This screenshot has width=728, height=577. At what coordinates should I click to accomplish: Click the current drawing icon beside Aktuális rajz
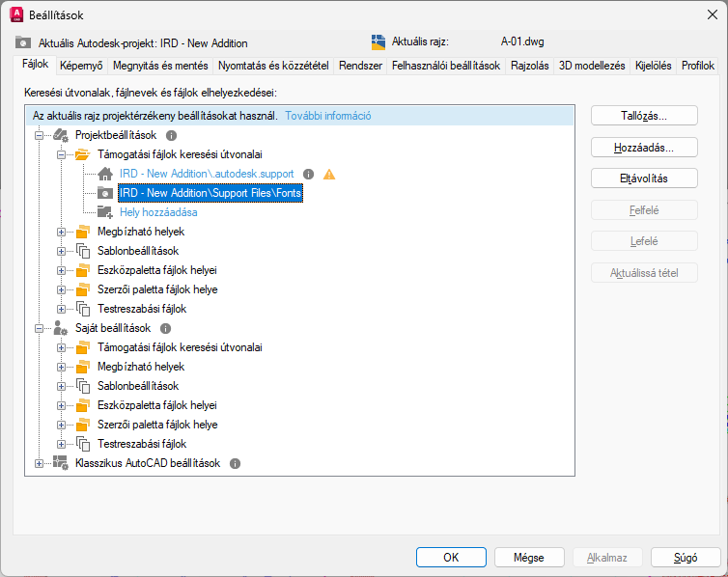click(x=378, y=42)
